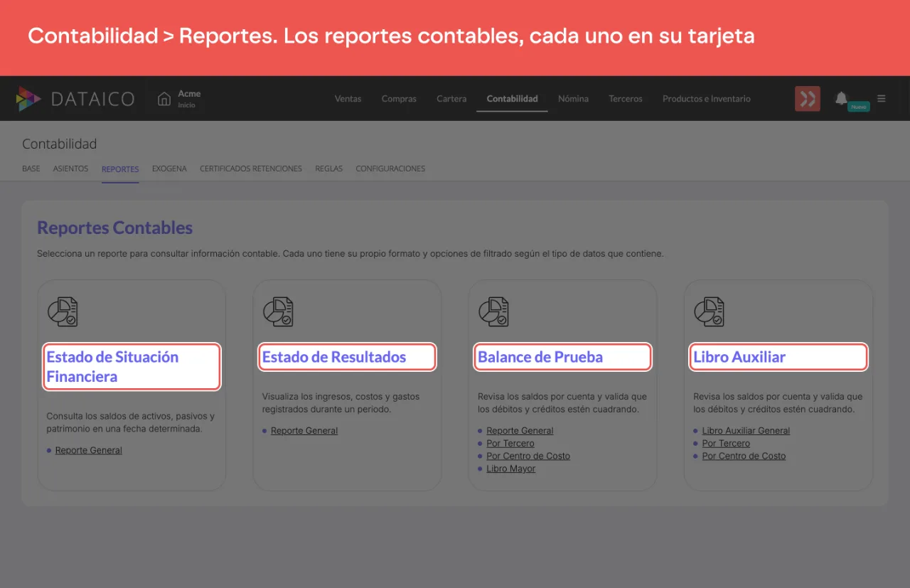Click the red double-arrow icon in header
The image size is (910, 588).
808,99
